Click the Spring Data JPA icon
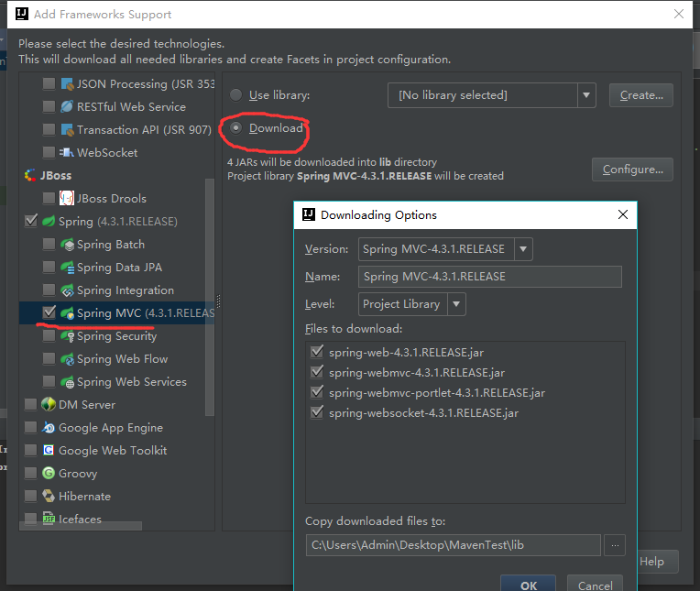The height and width of the screenshot is (591, 700). click(67, 268)
